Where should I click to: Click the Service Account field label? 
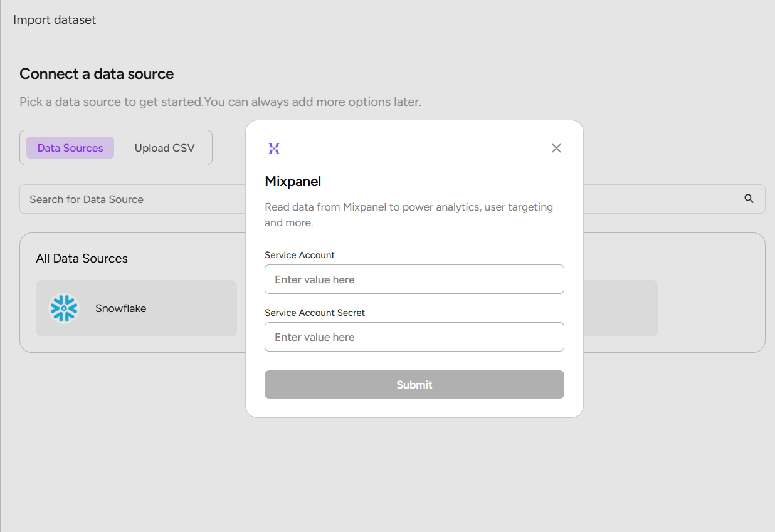pyautogui.click(x=300, y=255)
